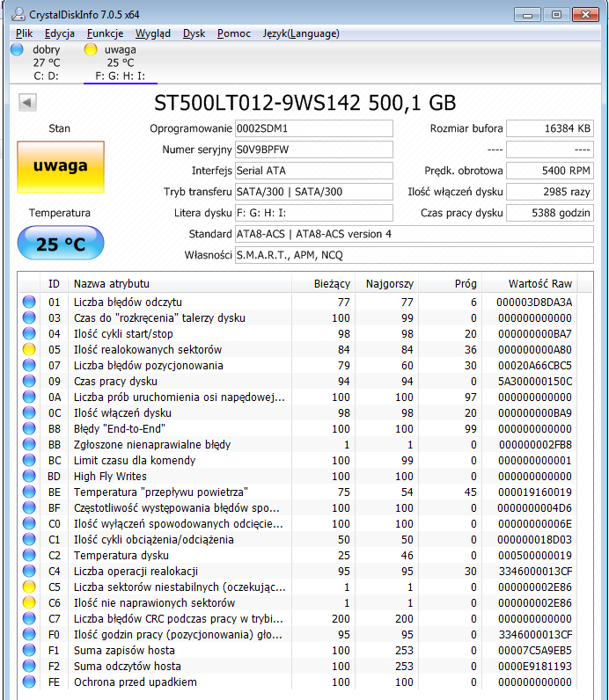Click the Litera dysku field
The width and height of the screenshot is (609, 700).
coord(314,213)
